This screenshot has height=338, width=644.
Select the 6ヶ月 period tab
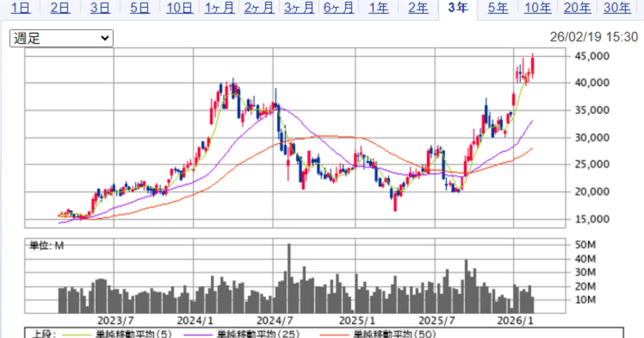pyautogui.click(x=339, y=8)
